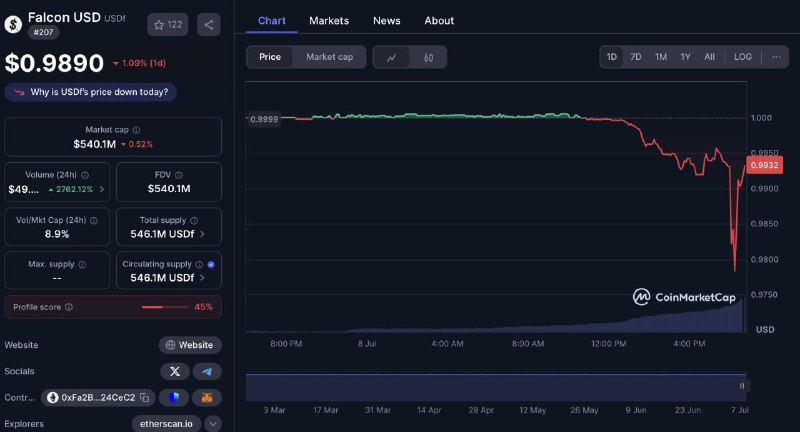Set chart range to 1M
The height and width of the screenshot is (432, 800).
(x=661, y=57)
